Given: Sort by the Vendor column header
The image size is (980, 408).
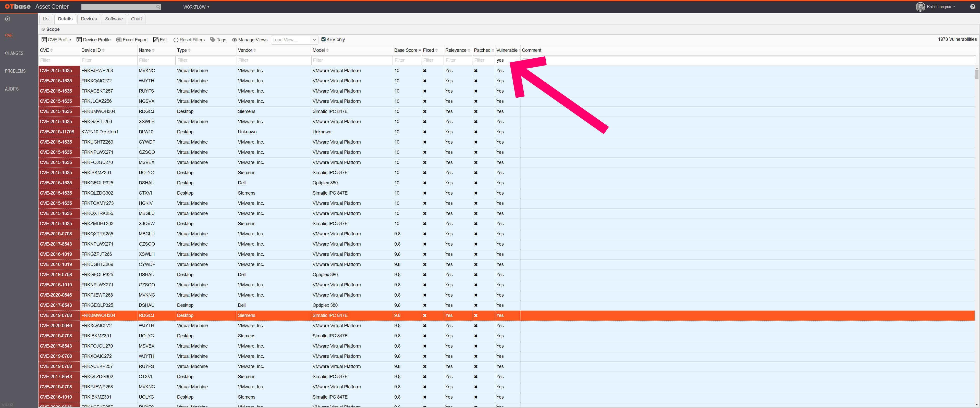Looking at the screenshot, I should 247,50.
